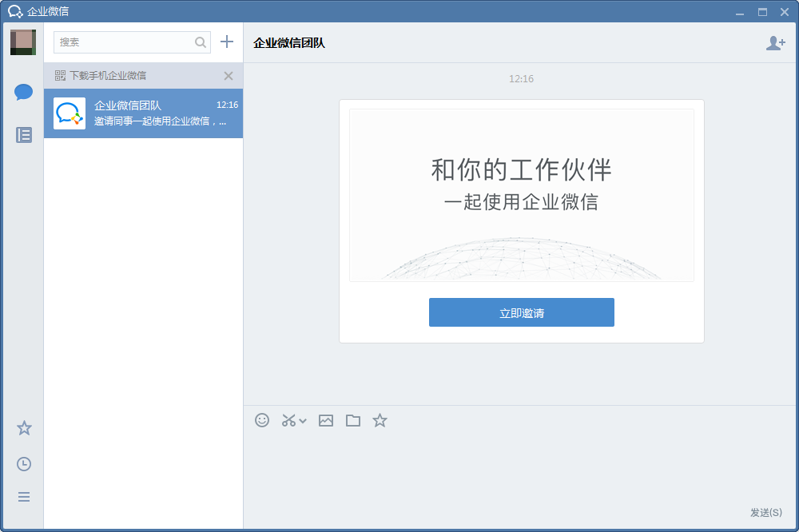The width and height of the screenshot is (799, 532).
Task: Click the QR code download mobile banner
Action: [x=108, y=76]
